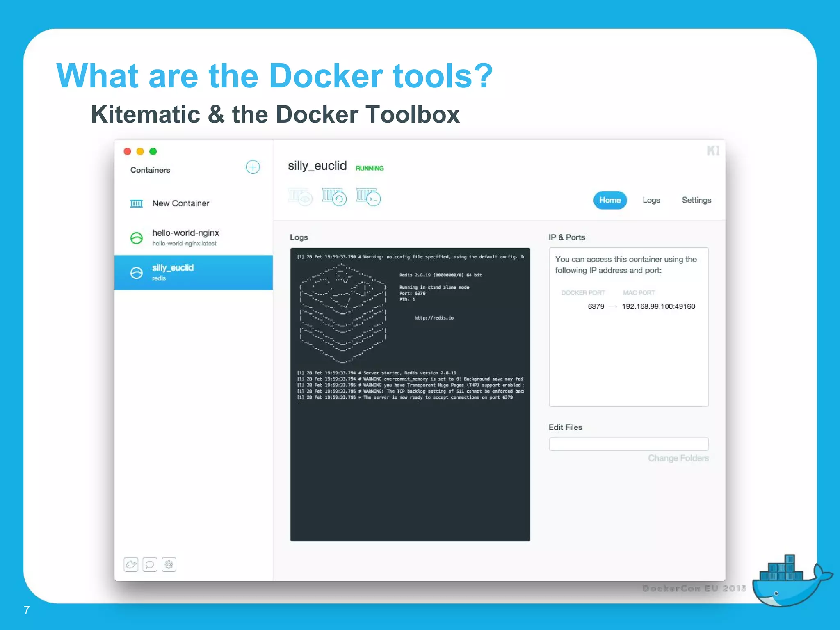Click the yellow minimize window button
The height and width of the screenshot is (630, 840).
click(140, 151)
